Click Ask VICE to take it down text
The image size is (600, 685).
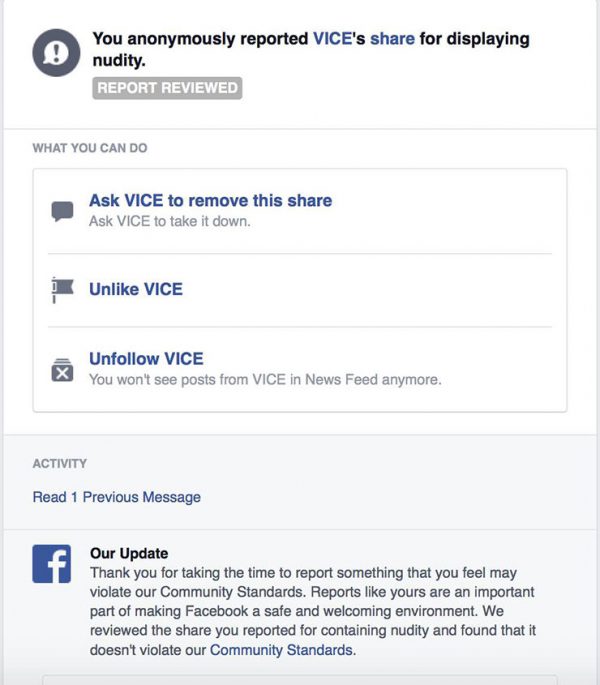click(x=170, y=221)
